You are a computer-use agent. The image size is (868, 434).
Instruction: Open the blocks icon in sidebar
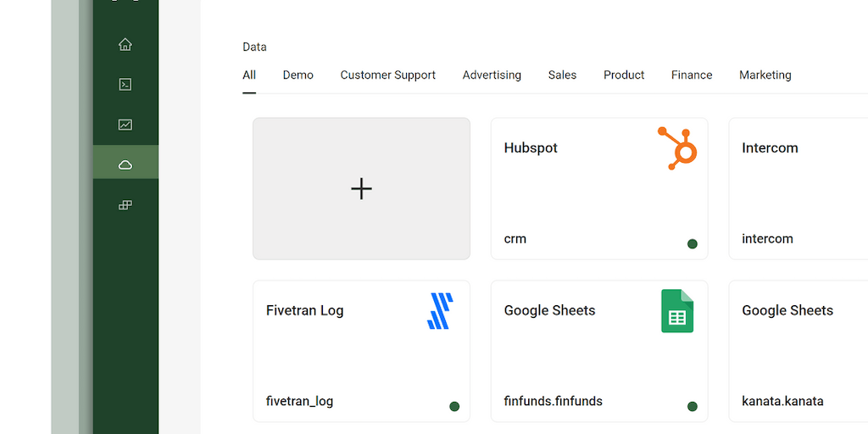(x=125, y=205)
